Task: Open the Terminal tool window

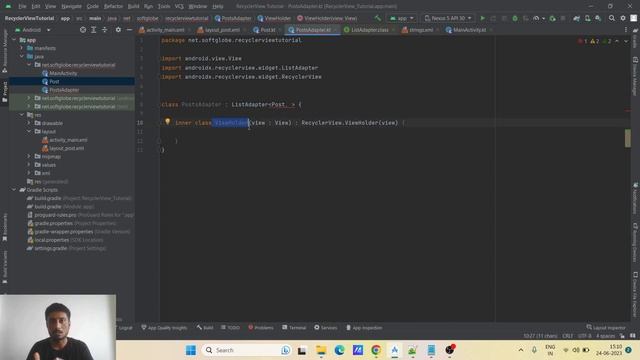Action: coord(294,327)
